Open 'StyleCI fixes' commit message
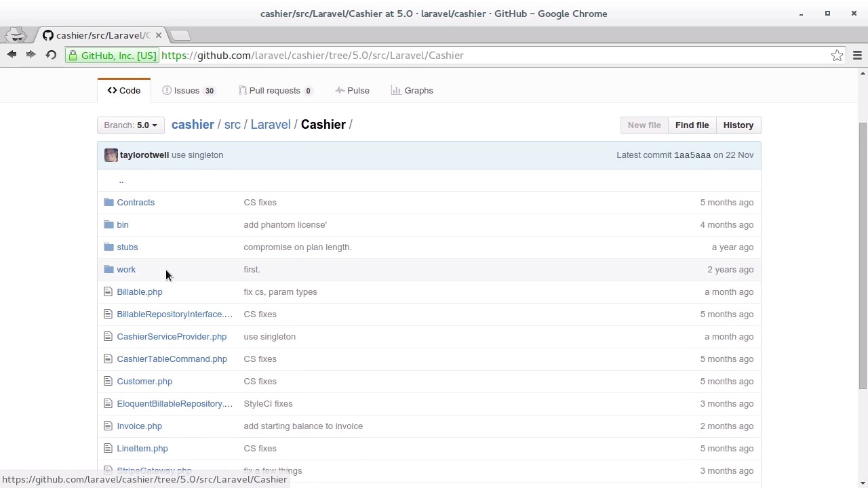Viewport: 868px width, 488px height. (x=268, y=403)
